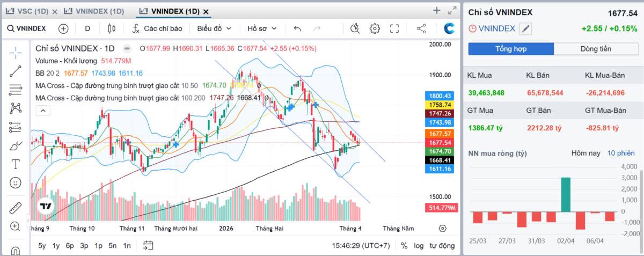The image size is (644, 256).
Task: Set time range to 1n
Action: [x=127, y=245]
